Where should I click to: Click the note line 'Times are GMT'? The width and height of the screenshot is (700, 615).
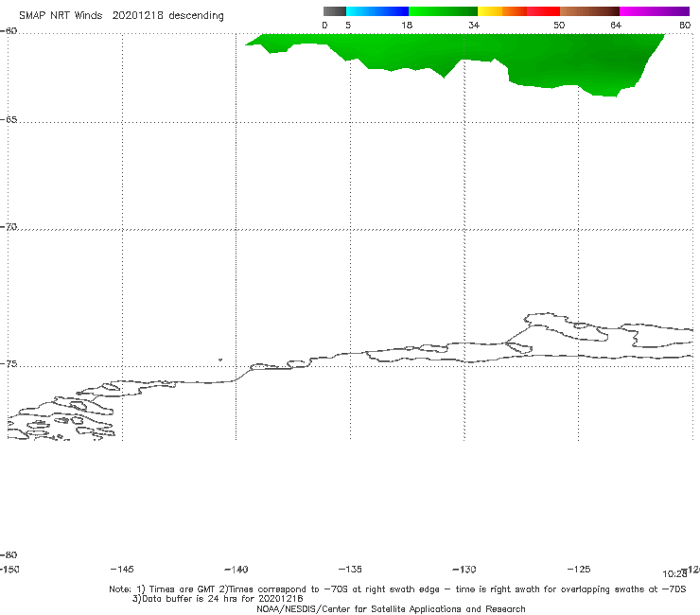point(183,589)
